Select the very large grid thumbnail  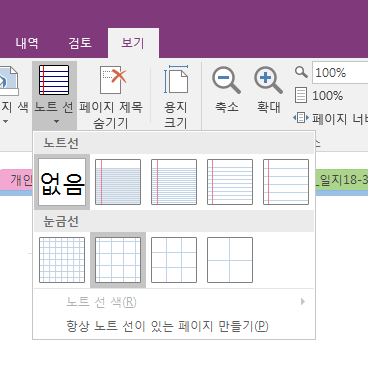click(x=230, y=260)
